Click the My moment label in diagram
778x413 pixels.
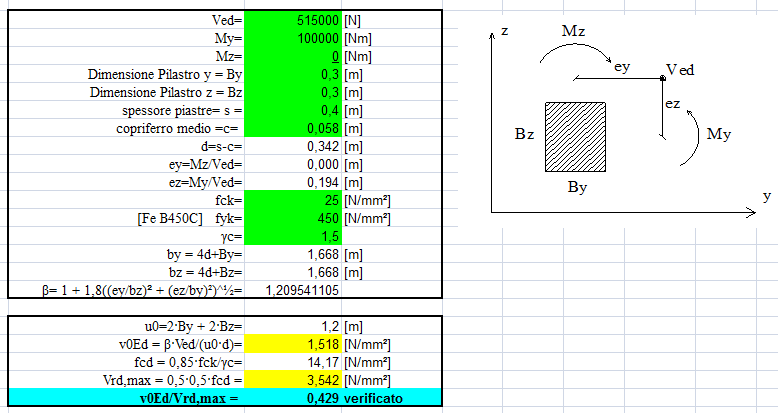718,134
